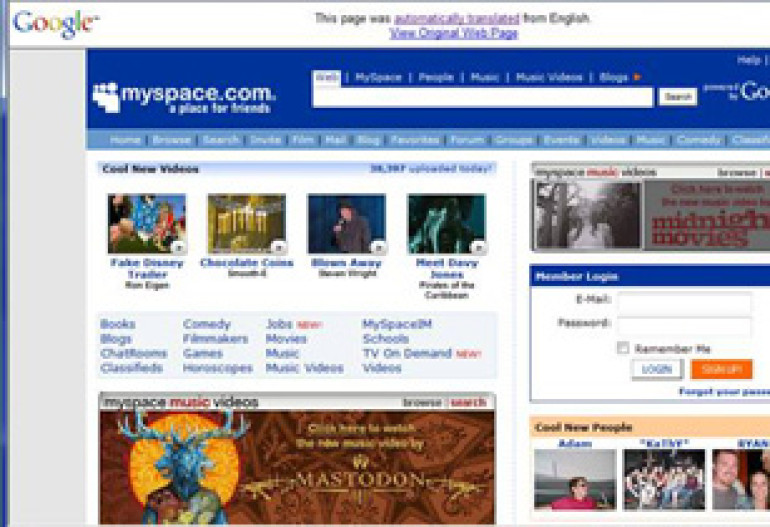Open Adam's profile photo in Cool New People
Viewport: 770px width, 527px height.
pyautogui.click(x=575, y=479)
